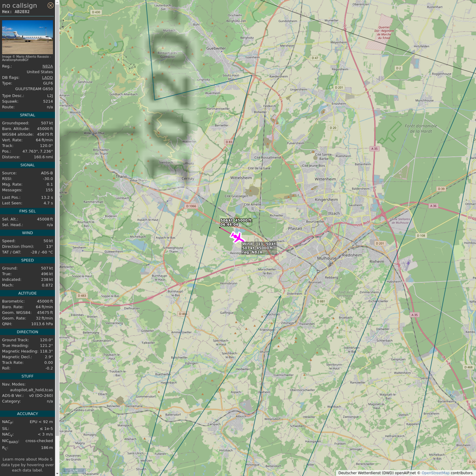476x476 pixels.
Task: Click the magenta aircraft icon on map
Action: 237,237
